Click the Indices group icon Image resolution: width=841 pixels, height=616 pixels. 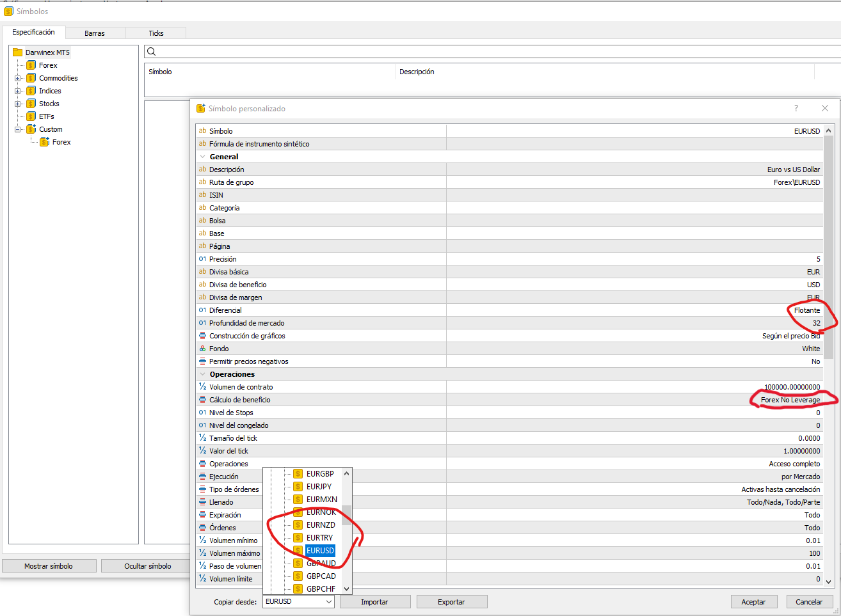pyautogui.click(x=31, y=91)
